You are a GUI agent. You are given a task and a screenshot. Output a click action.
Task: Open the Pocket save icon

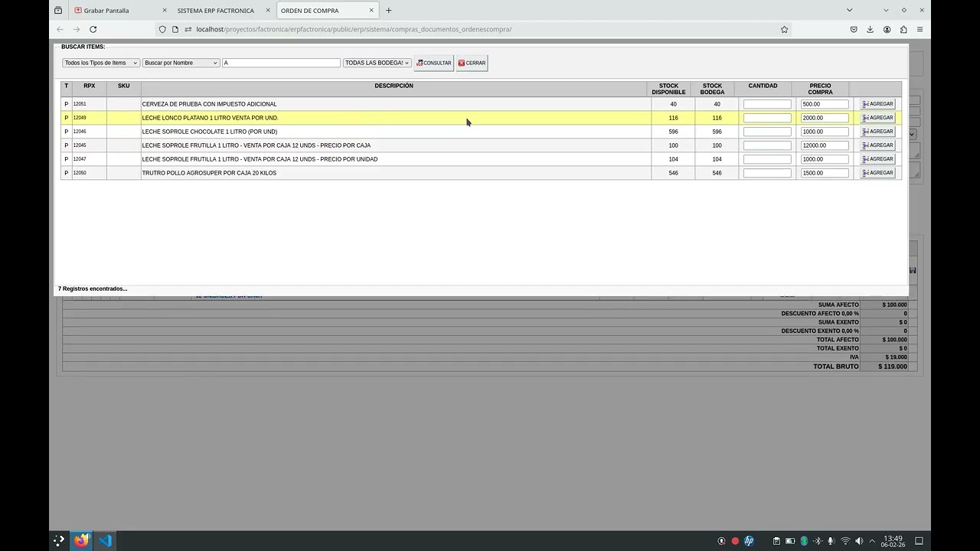(x=854, y=29)
